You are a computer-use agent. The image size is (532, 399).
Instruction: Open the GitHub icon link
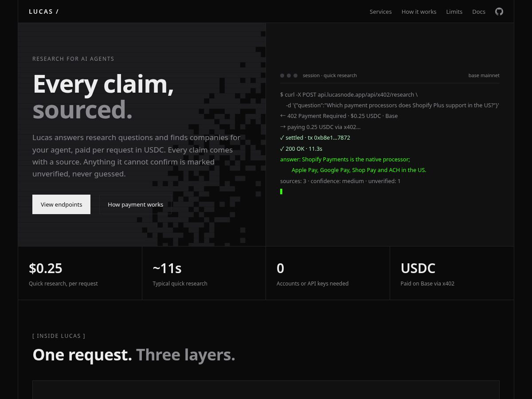pyautogui.click(x=499, y=12)
